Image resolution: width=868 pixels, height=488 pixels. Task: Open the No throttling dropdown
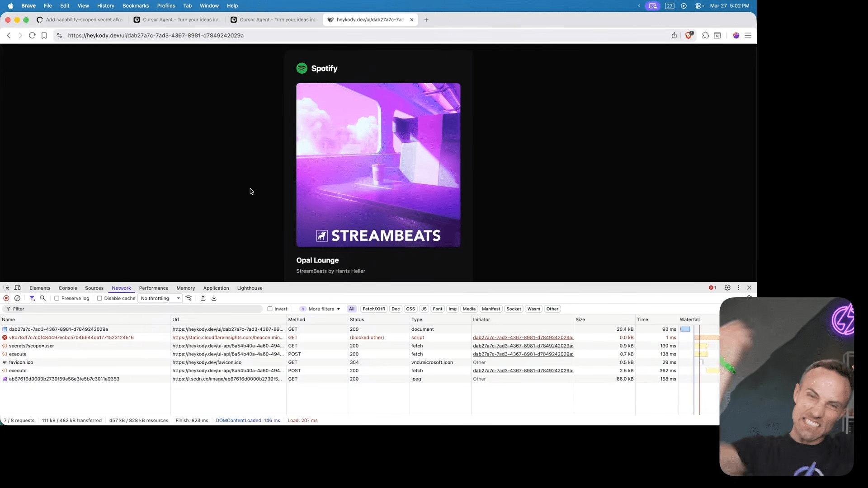160,298
